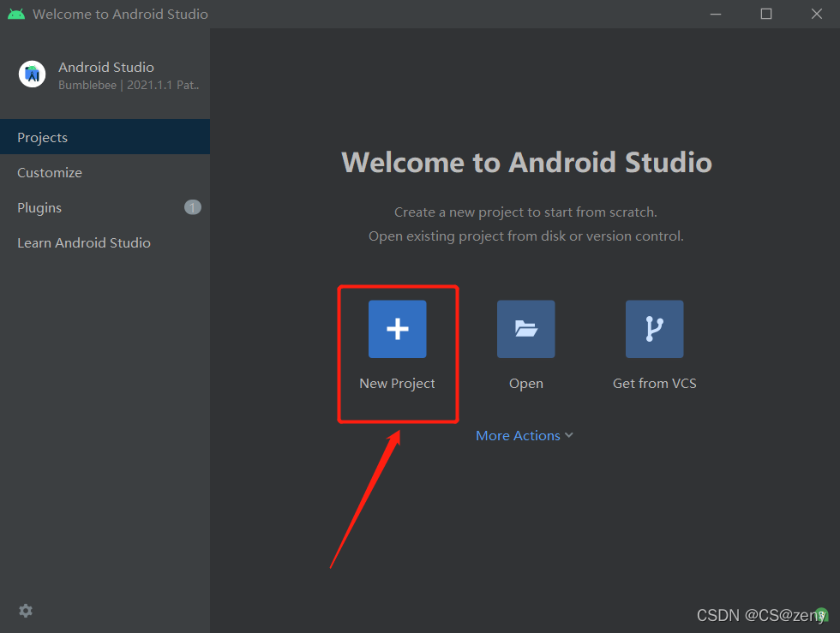Click the Android Studio name in sidebar

click(x=106, y=67)
